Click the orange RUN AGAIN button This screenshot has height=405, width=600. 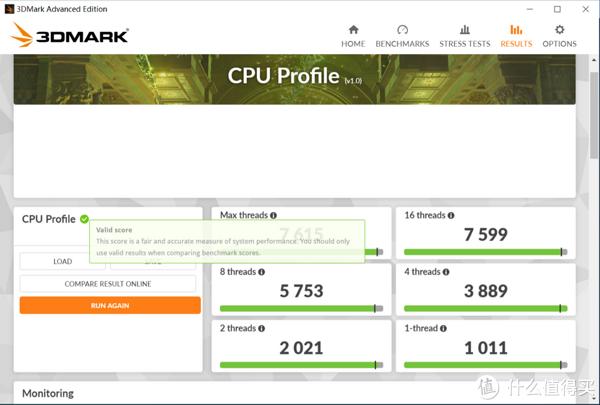click(110, 305)
